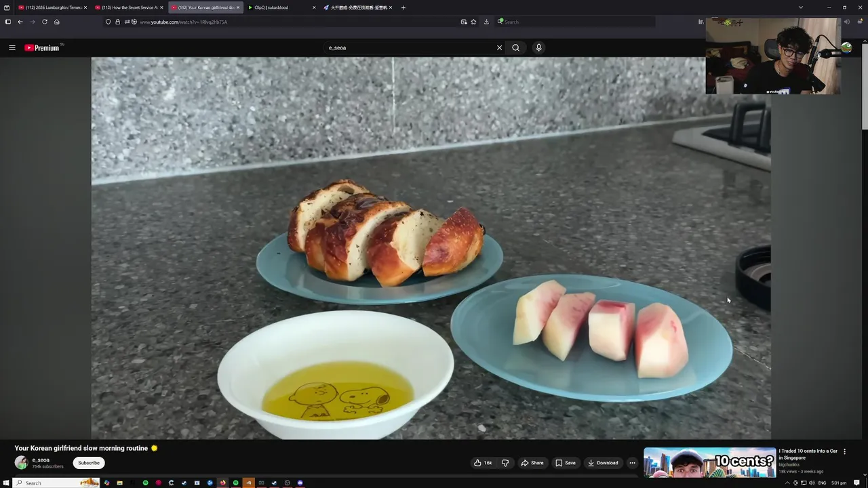This screenshot has width=868, height=488.
Task: Show hidden system tray icons
Action: (787, 483)
